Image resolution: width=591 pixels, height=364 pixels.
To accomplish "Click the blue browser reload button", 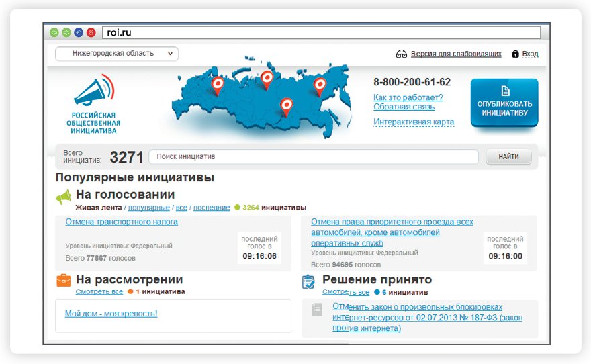I will [x=79, y=32].
